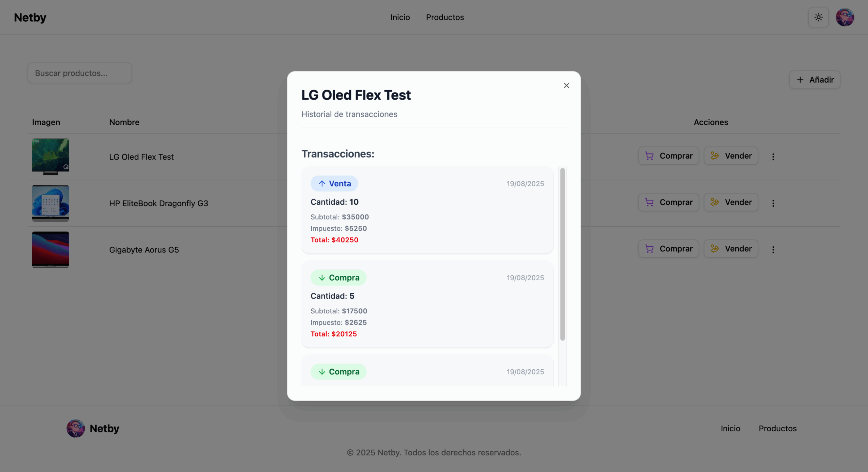
Task: Open Productos in top navigation
Action: 445,17
